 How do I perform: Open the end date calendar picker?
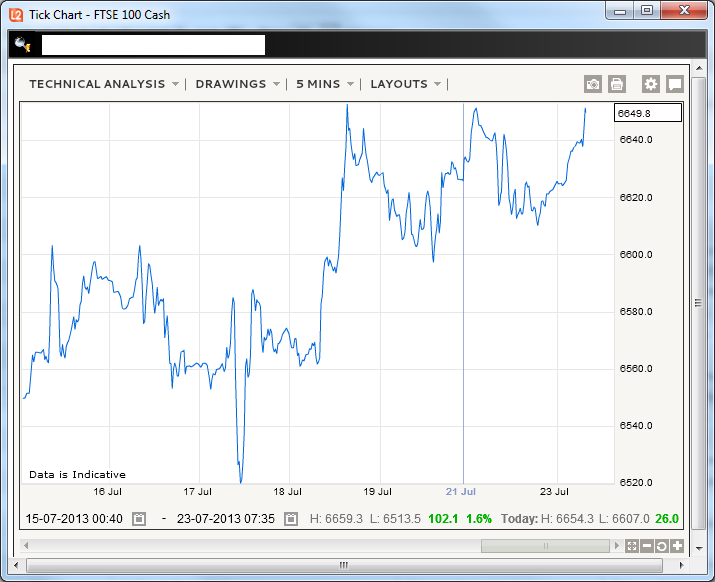tap(290, 519)
